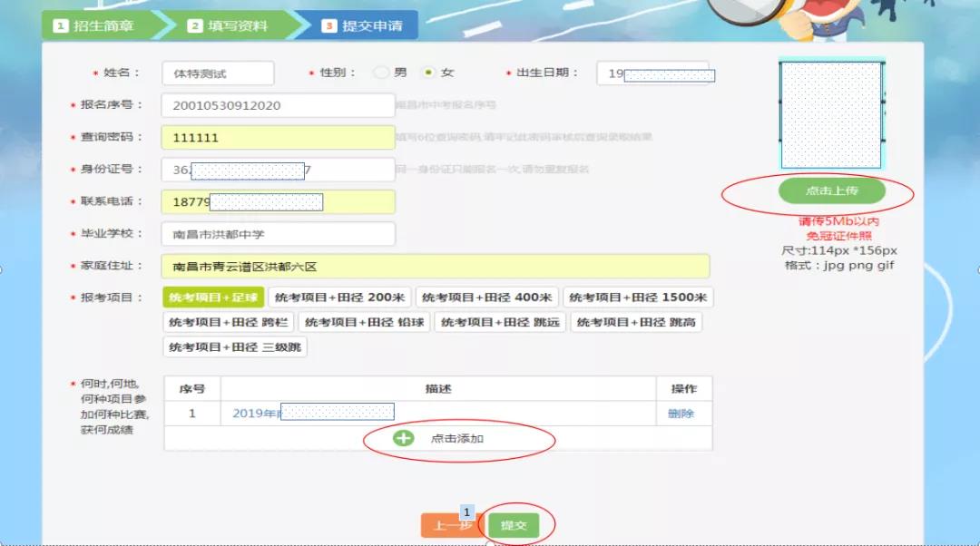Click the 操作 table column header

click(684, 388)
